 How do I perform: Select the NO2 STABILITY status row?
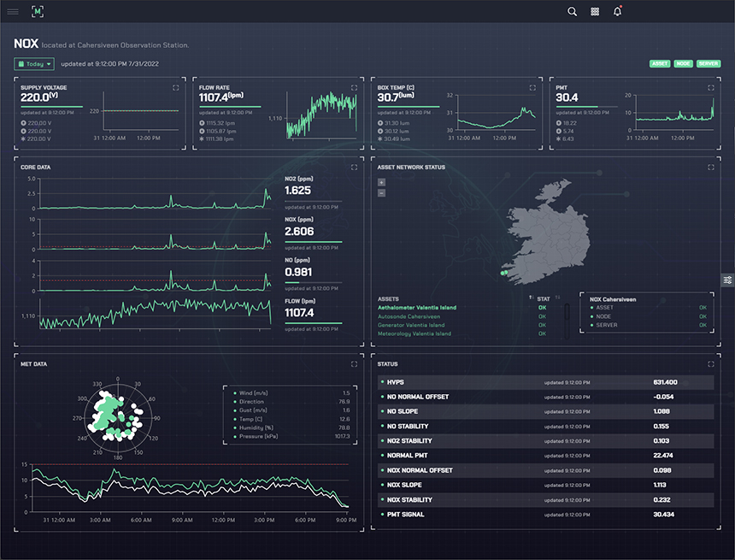545,441
